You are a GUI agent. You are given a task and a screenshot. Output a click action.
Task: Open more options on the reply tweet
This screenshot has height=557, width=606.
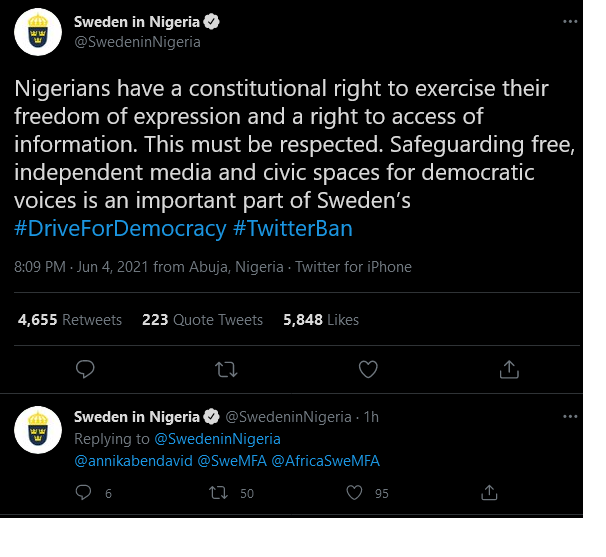click(x=570, y=416)
